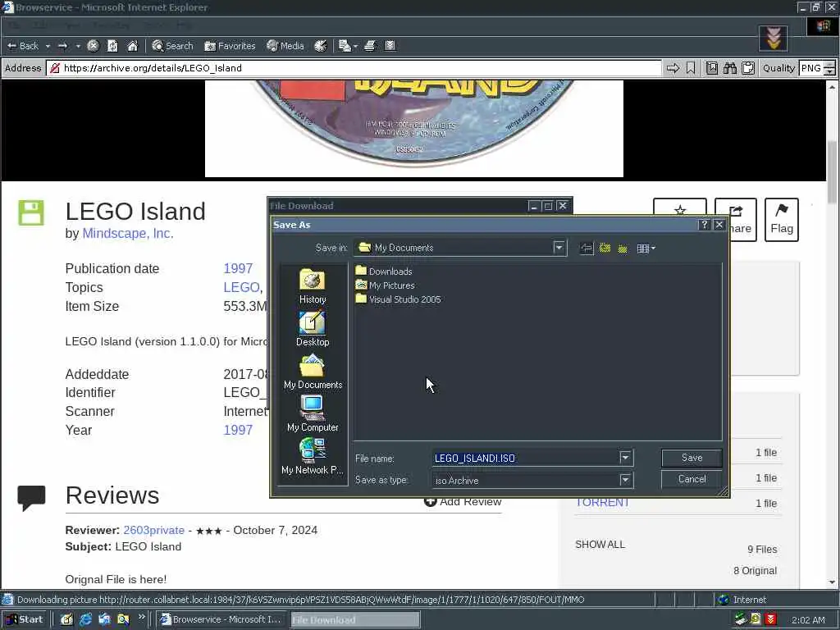This screenshot has width=840, height=630.
Task: Click the Flag button on the page
Action: tap(782, 219)
